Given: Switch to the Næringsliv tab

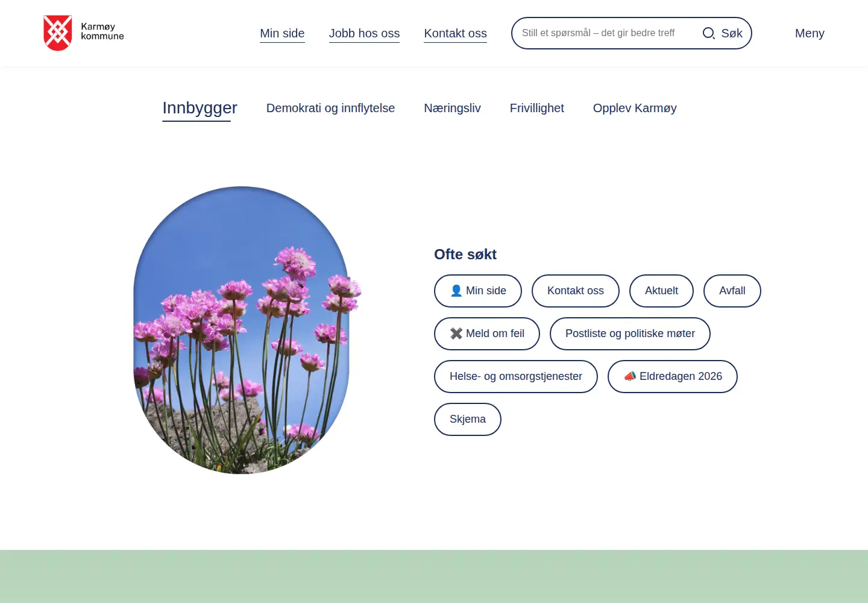Looking at the screenshot, I should pos(452,108).
